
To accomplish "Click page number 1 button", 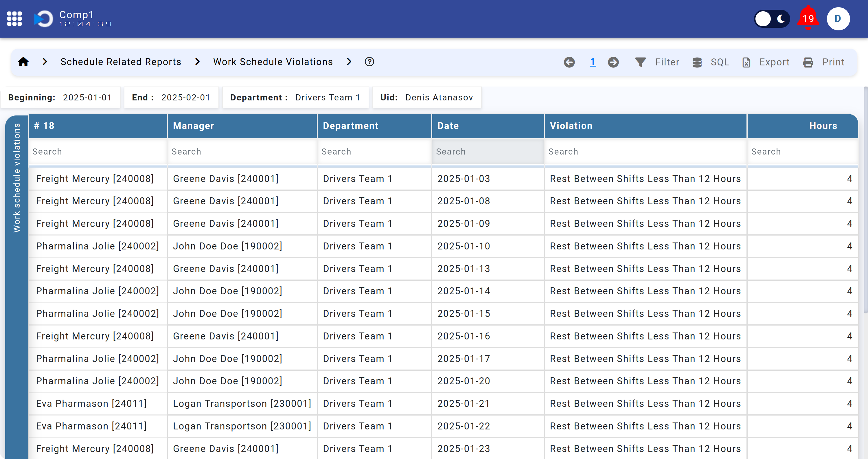I will tap(594, 61).
